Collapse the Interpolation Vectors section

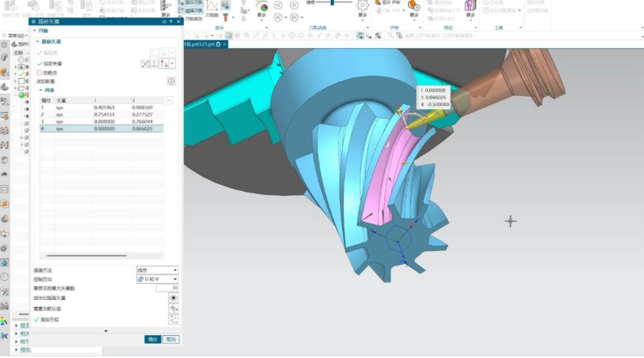(37, 41)
